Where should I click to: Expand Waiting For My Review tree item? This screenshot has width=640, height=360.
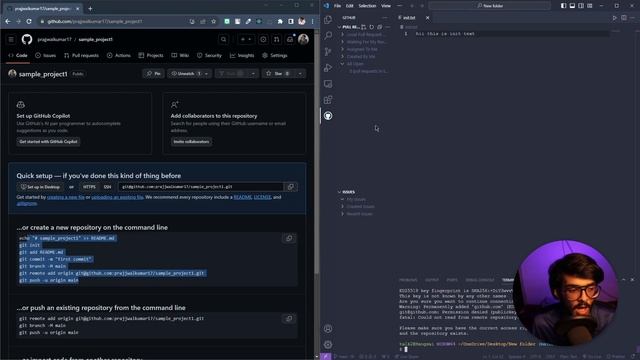[342, 42]
